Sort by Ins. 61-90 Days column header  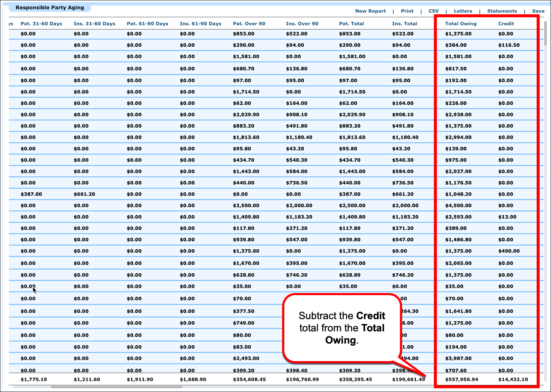pyautogui.click(x=201, y=24)
